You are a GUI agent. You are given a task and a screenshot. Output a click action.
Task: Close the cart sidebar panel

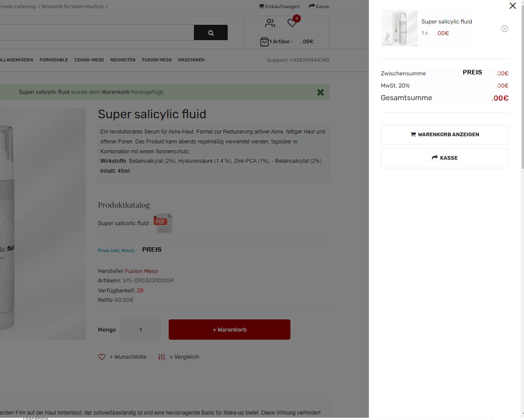pos(512,6)
